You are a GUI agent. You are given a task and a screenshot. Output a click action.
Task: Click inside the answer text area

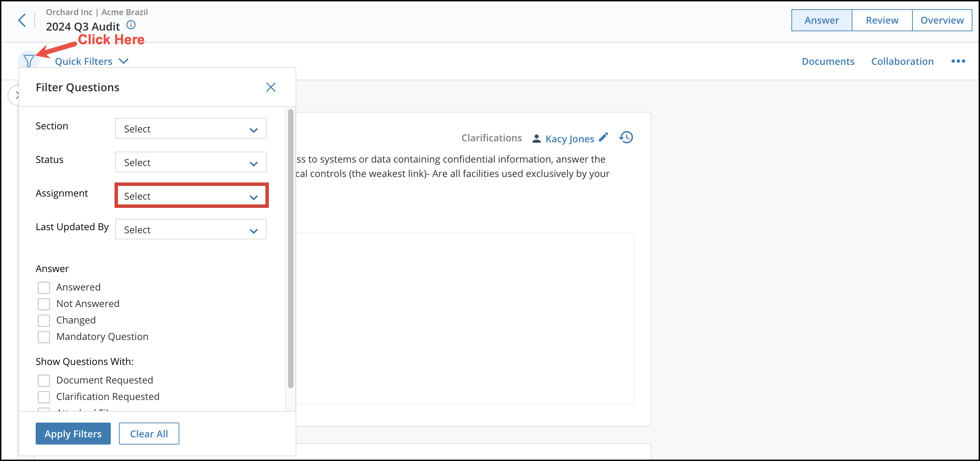click(x=465, y=318)
